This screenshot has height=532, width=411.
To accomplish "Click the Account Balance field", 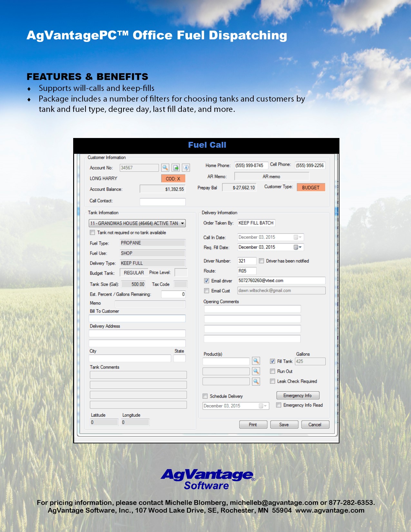I will pos(162,189).
